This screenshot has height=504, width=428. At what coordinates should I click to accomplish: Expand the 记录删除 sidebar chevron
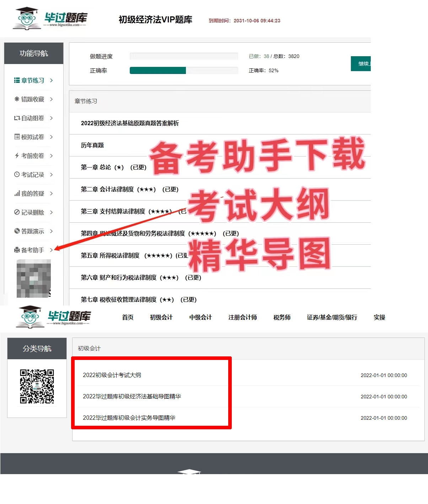[52, 212]
